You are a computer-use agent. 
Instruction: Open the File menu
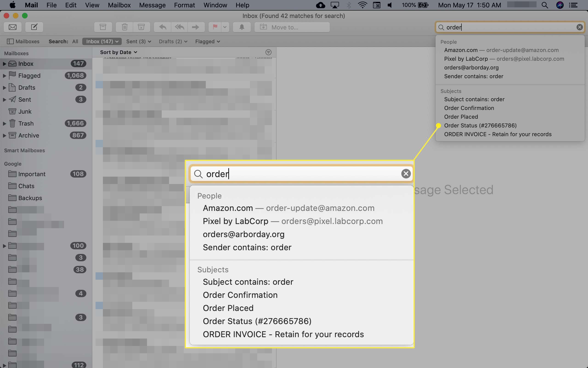(x=51, y=5)
